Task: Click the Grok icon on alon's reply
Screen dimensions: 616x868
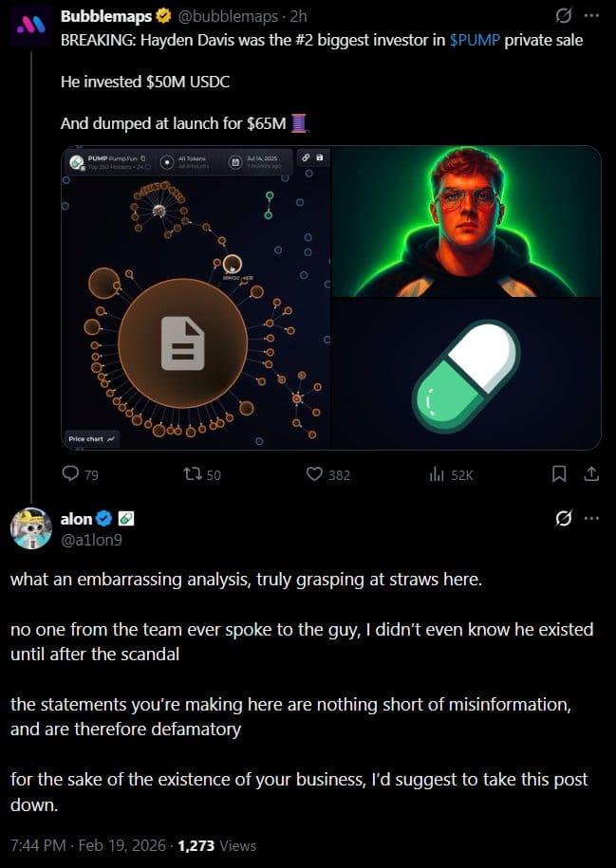Action: (x=564, y=519)
